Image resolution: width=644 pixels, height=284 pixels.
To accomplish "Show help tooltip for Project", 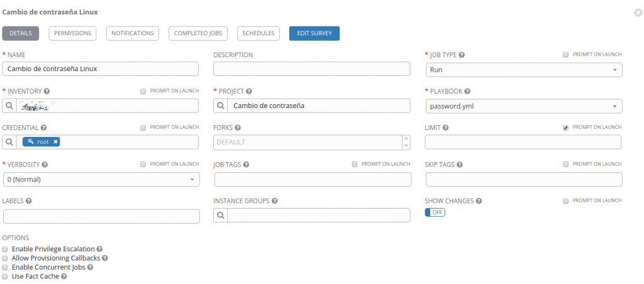I will tap(249, 91).
